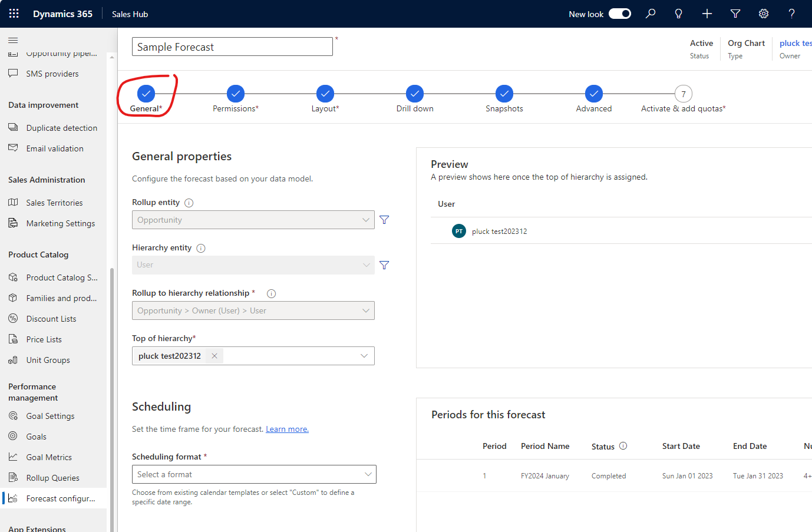The width and height of the screenshot is (812, 532).
Task: Show the Rollup entity info tooltip icon
Action: click(189, 203)
